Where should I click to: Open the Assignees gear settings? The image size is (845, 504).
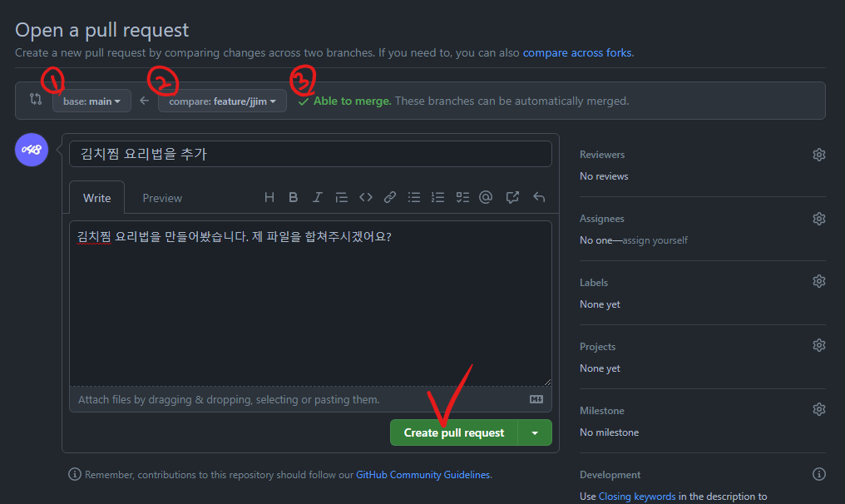click(819, 218)
